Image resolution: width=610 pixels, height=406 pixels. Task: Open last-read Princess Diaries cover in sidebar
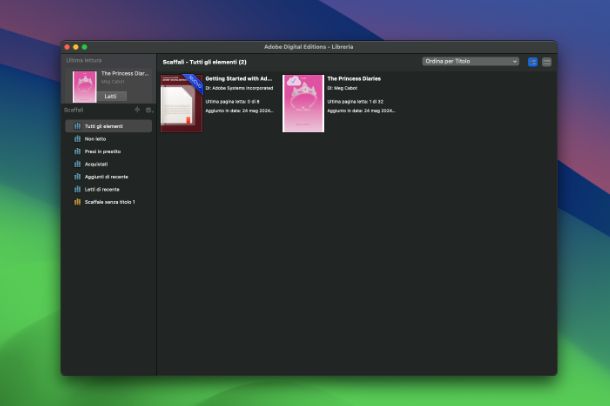click(85, 86)
